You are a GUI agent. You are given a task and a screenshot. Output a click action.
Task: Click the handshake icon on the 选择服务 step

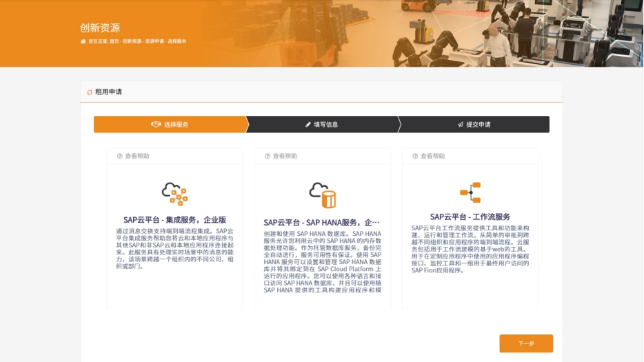click(156, 125)
